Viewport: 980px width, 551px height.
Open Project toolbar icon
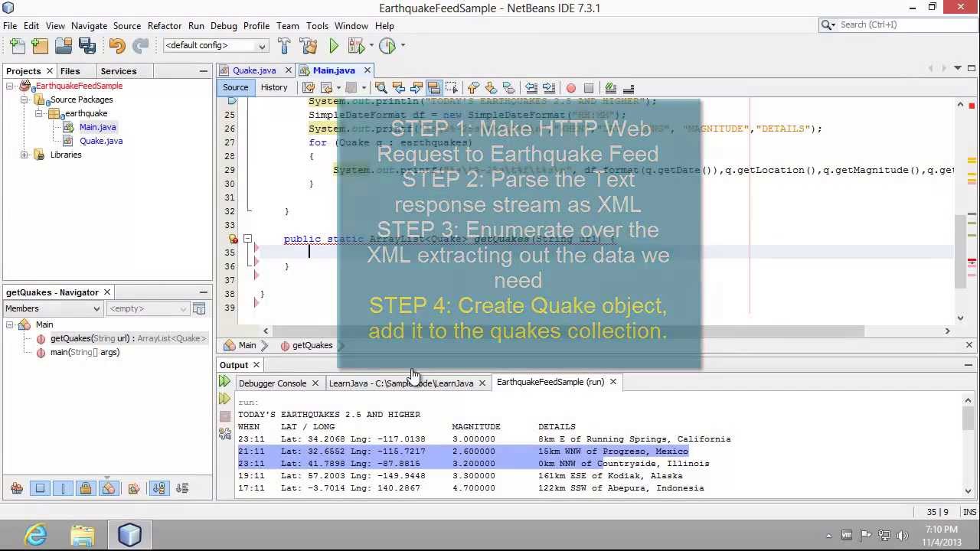[x=64, y=46]
